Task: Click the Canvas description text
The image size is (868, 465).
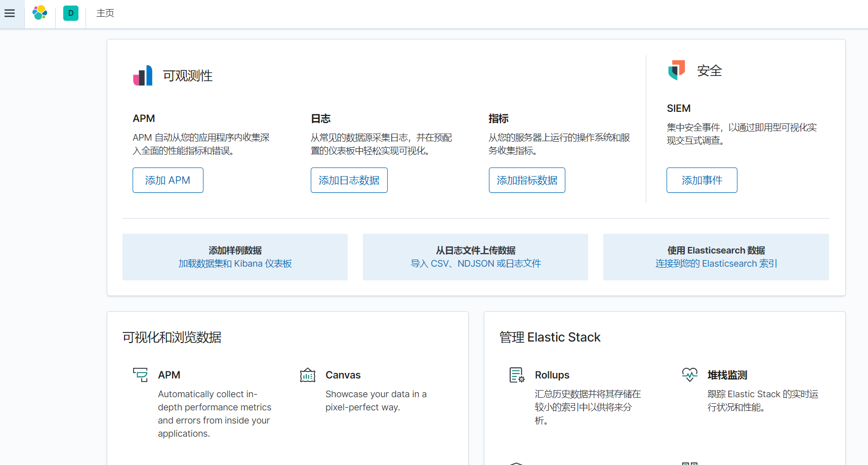Action: (x=376, y=401)
